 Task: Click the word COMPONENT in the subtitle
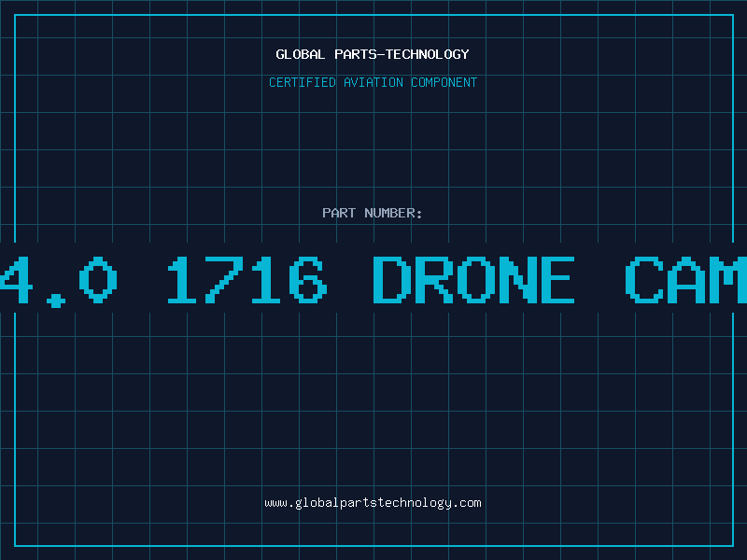point(444,82)
